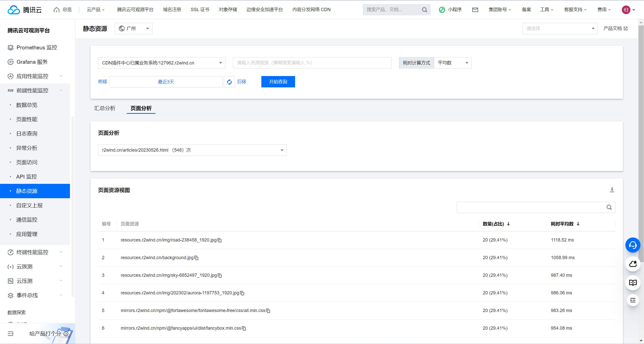Viewport: 644px width, 344px height.
Task: Toggle the 事件总线 sidebar expander
Action: [61, 295]
